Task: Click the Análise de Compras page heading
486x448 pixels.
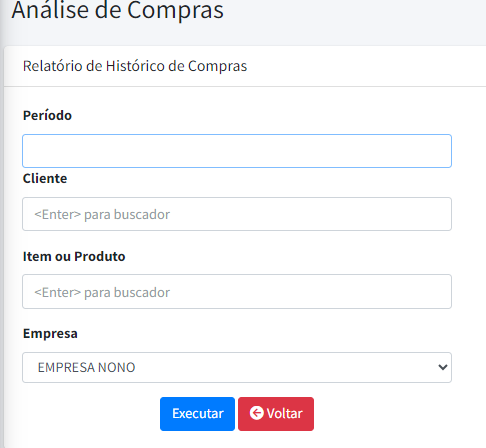Action: click(117, 9)
